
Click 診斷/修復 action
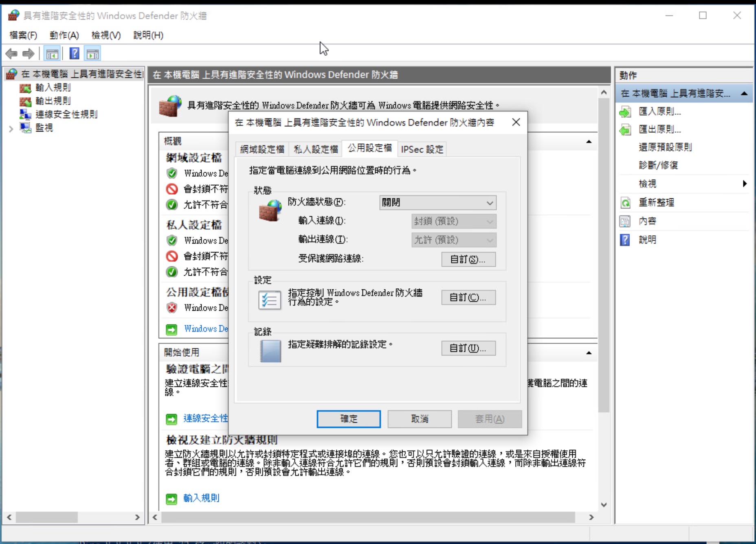click(x=658, y=165)
